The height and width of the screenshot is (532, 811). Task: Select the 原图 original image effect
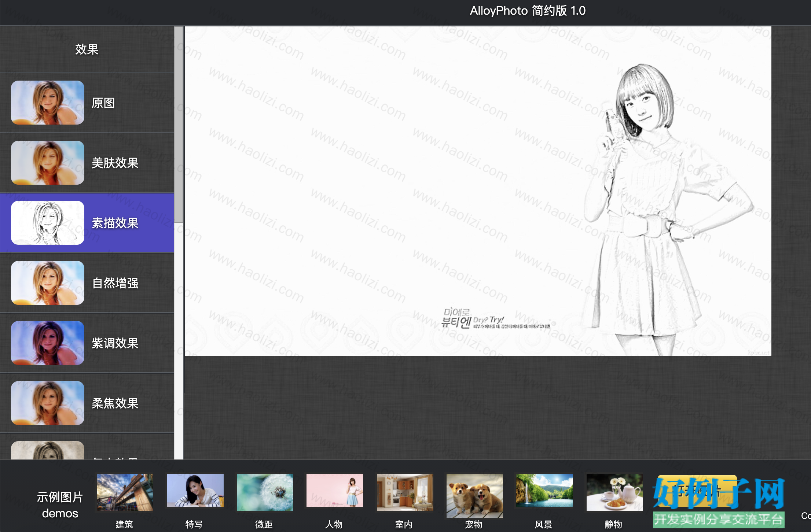click(x=87, y=103)
